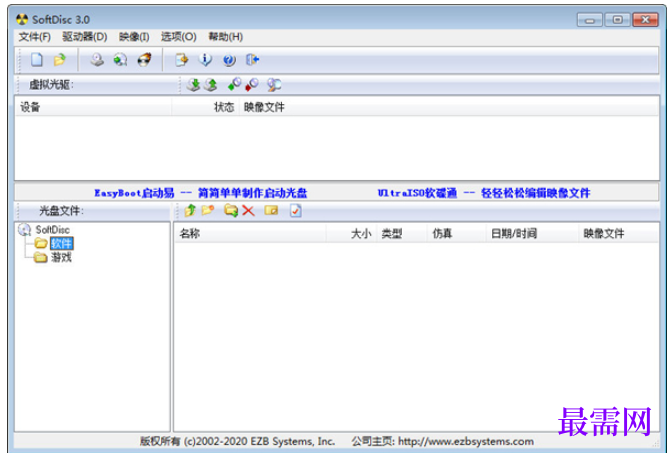The height and width of the screenshot is (453, 670).
Task: Close the SoftDisc 3.0 window
Action: pos(645,20)
